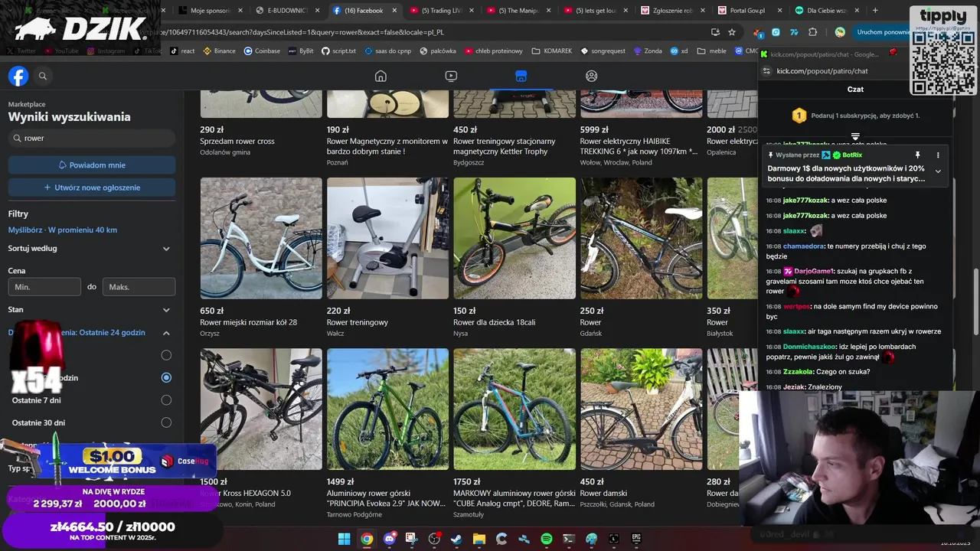Click Utwórz nowe ogłoszenie button
Viewport: 980px width, 551px height.
coord(92,187)
